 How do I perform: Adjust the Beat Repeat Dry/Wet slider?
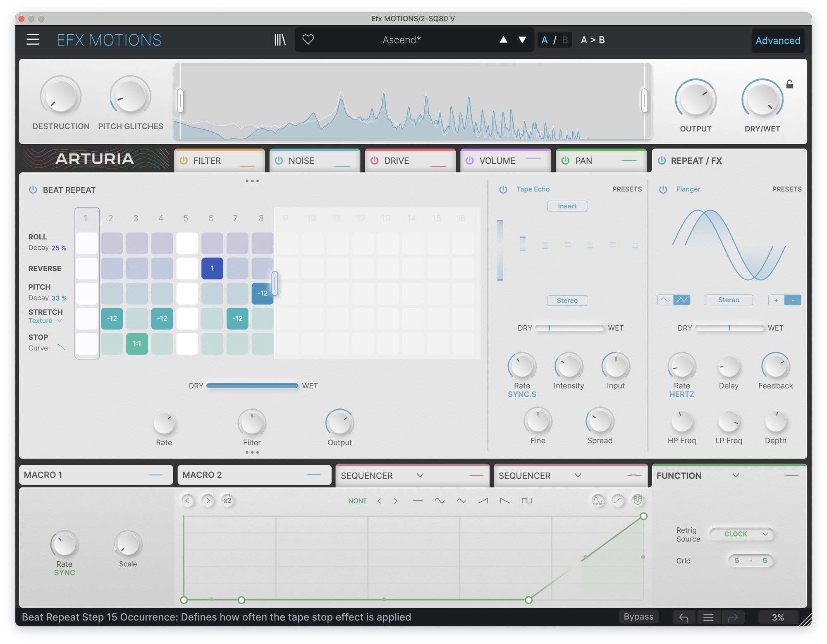[252, 386]
